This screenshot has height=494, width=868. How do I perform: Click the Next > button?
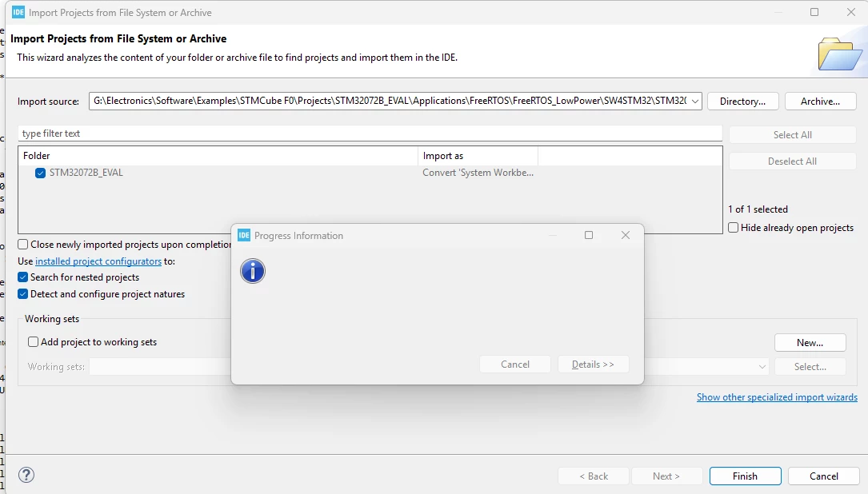[666, 476]
